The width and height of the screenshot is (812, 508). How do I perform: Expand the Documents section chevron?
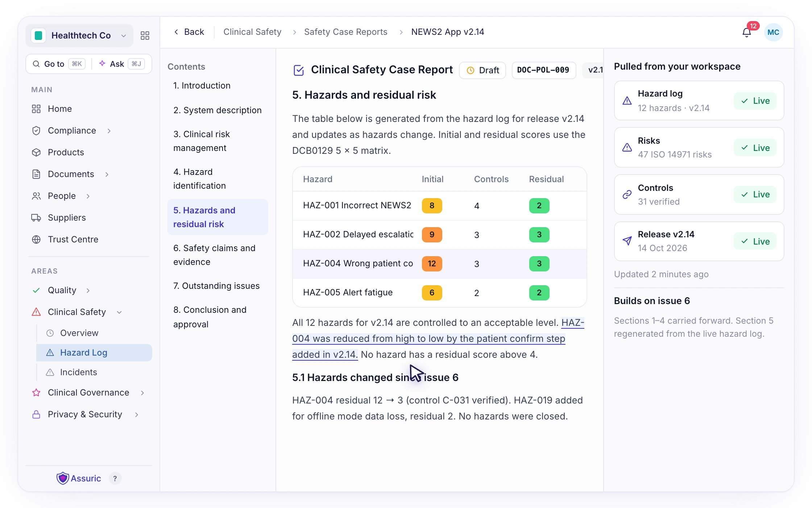pos(107,174)
